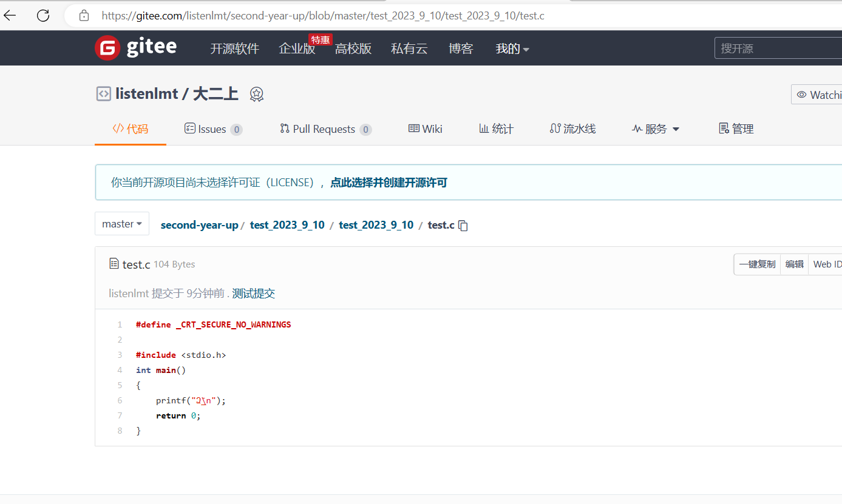Viewport: 842px width, 504px height.
Task: Click the repository code icon beside listenlmt
Action: click(104, 94)
